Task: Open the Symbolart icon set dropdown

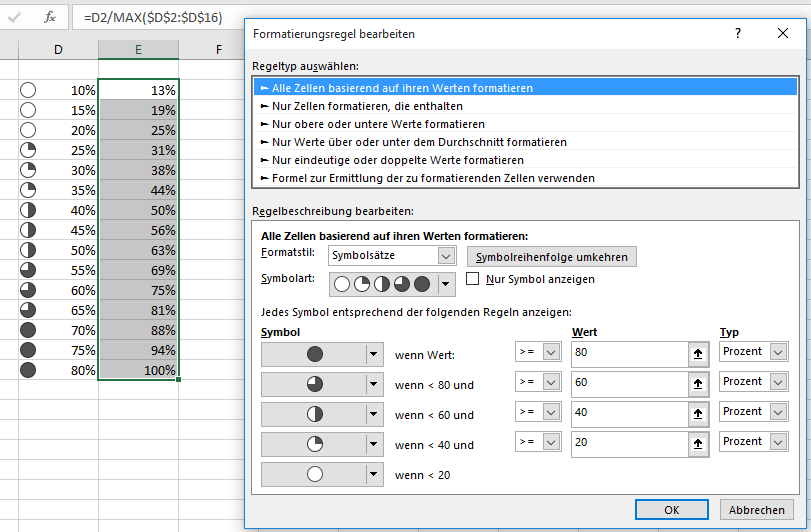Action: (446, 284)
